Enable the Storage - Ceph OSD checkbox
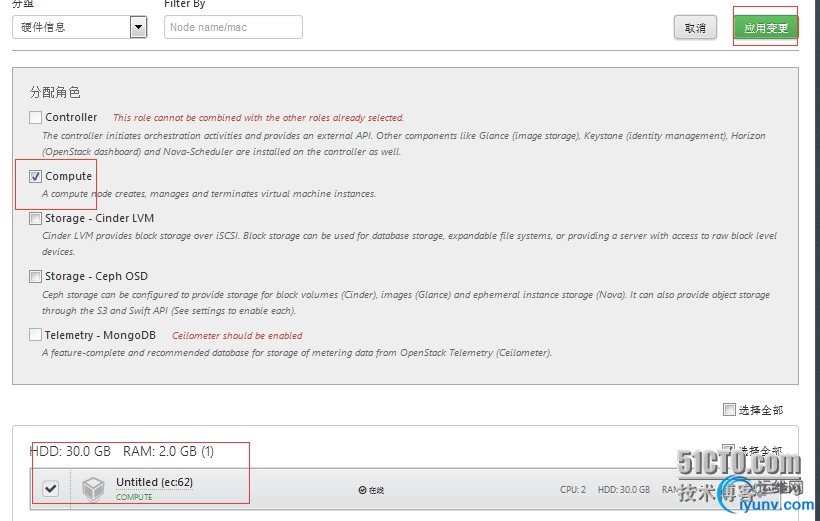Image resolution: width=820 pixels, height=521 pixels. click(36, 276)
